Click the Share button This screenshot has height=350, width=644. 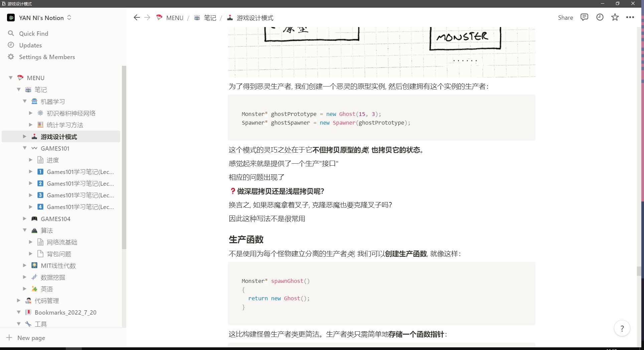click(x=565, y=17)
